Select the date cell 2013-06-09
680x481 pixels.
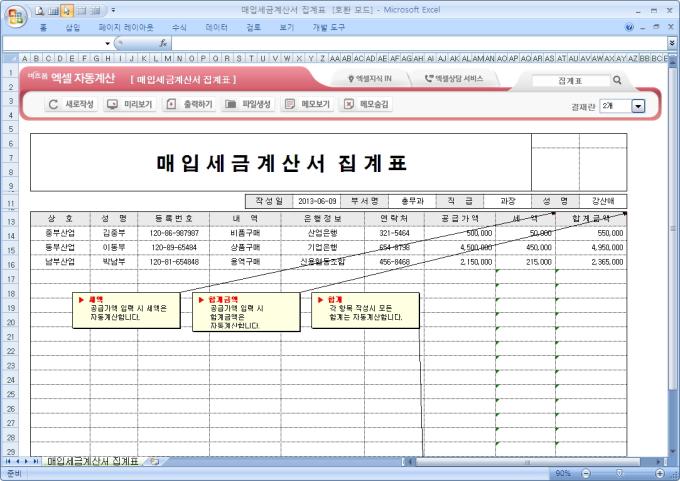pyautogui.click(x=317, y=201)
